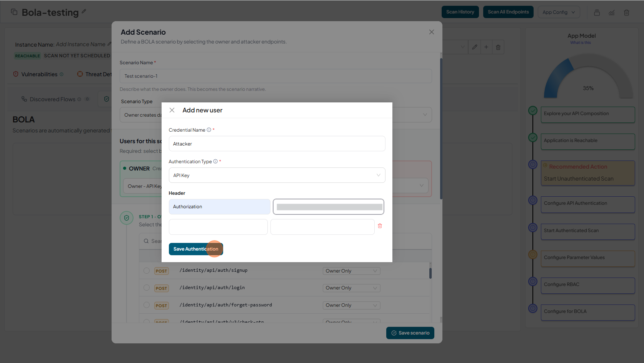Screen dimensions: 644x363
Task: Click the Save Authentication button
Action: pos(195,249)
